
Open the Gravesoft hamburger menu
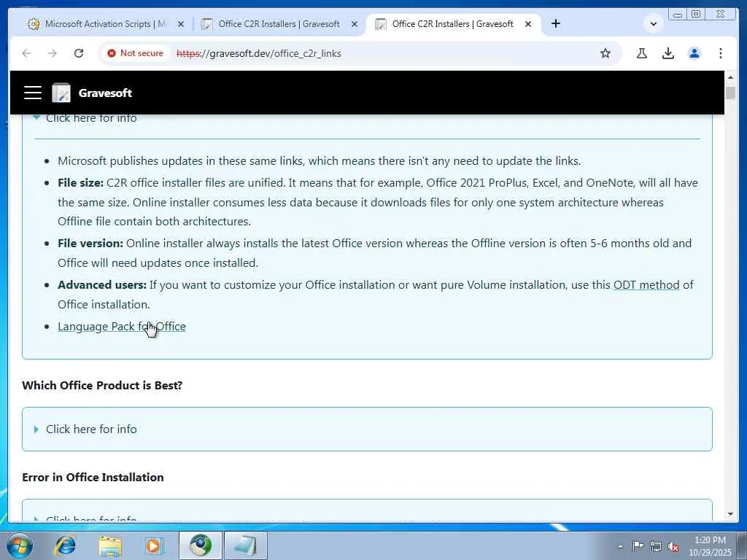tap(33, 93)
